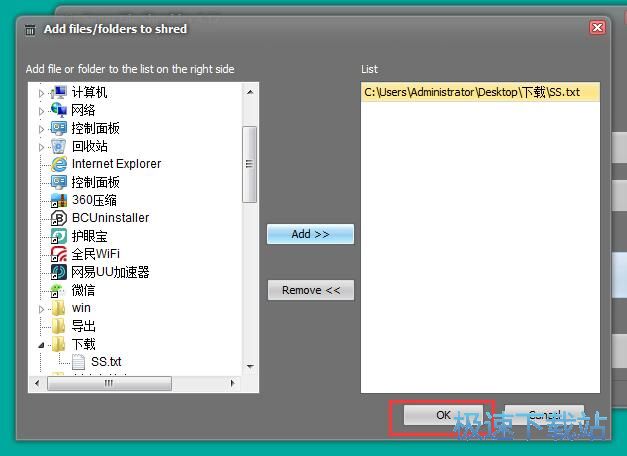Select 全民WiFi label in tree

click(96, 254)
